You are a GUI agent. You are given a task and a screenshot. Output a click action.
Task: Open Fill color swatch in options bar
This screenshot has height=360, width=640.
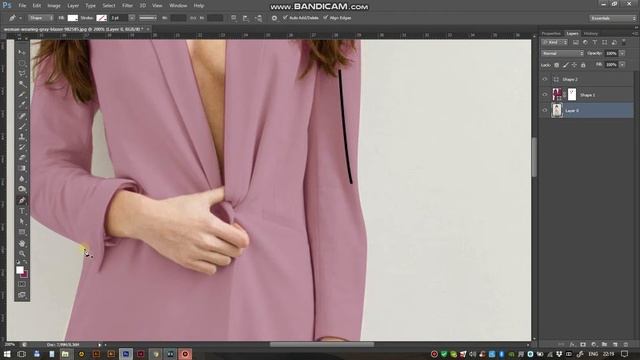(73, 18)
